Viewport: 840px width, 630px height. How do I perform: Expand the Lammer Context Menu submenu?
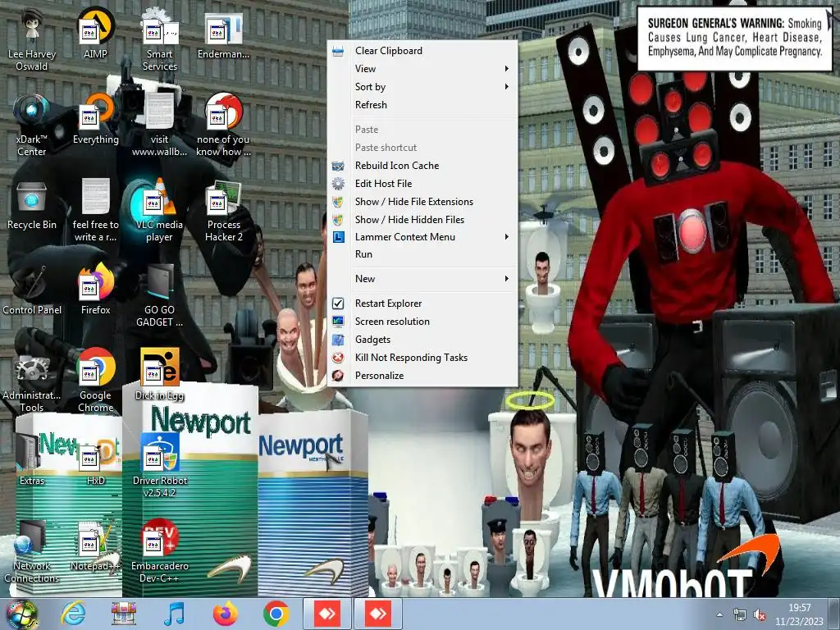pos(422,237)
